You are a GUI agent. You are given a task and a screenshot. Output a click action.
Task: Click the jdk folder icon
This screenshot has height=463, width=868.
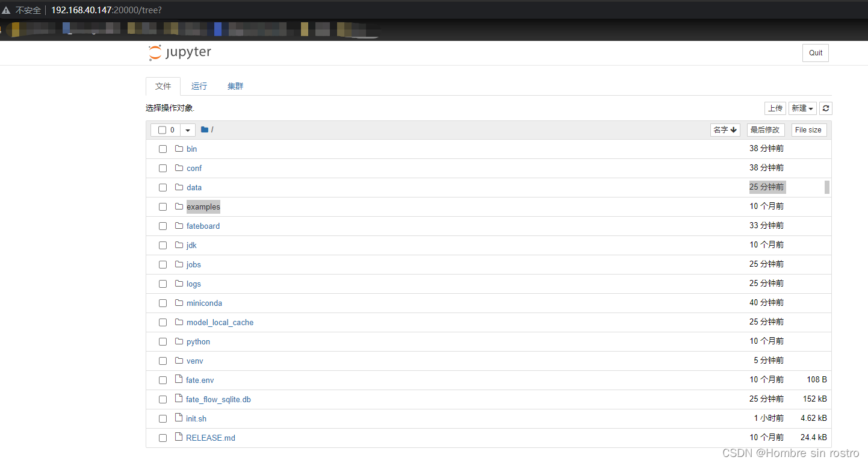click(179, 244)
